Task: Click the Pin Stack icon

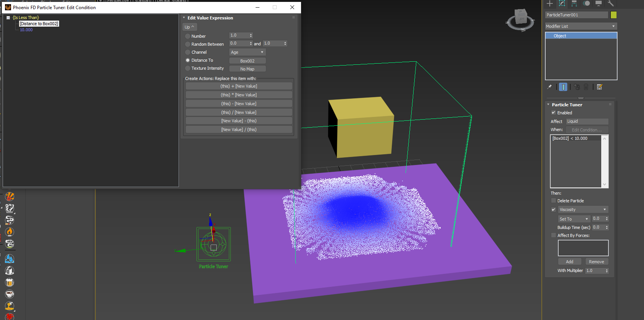Action: (549, 87)
